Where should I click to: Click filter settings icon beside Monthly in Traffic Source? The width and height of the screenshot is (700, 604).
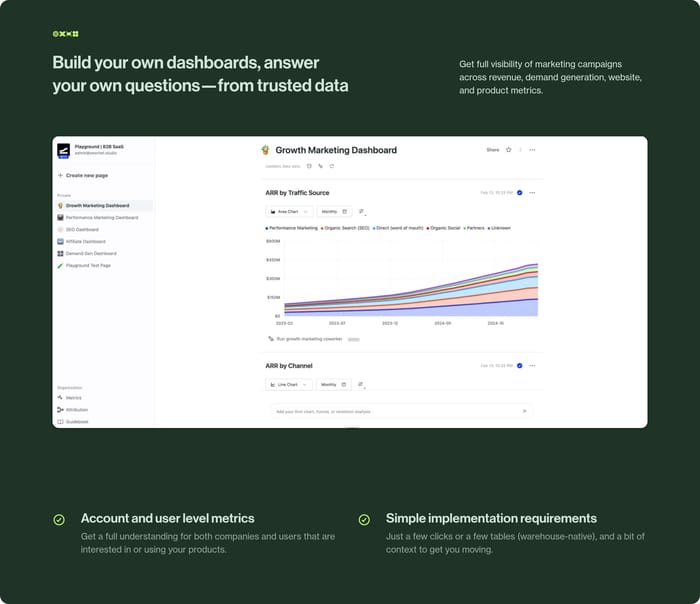click(x=361, y=212)
